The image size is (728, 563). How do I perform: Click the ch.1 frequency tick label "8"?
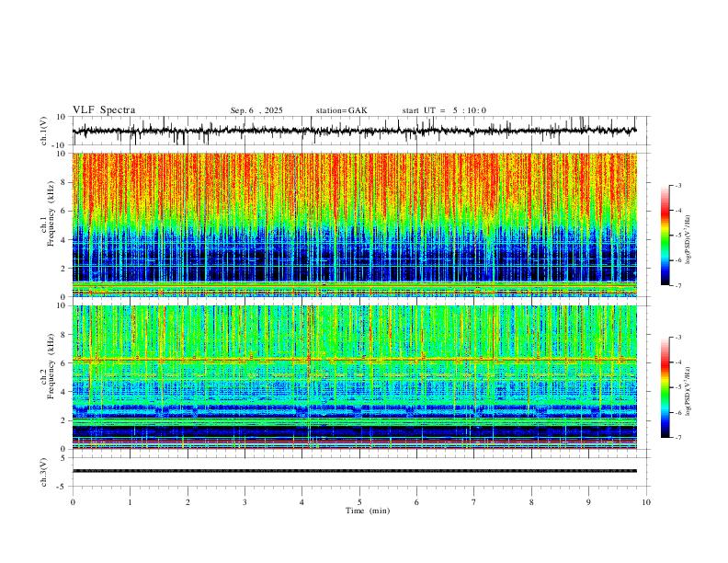click(64, 182)
